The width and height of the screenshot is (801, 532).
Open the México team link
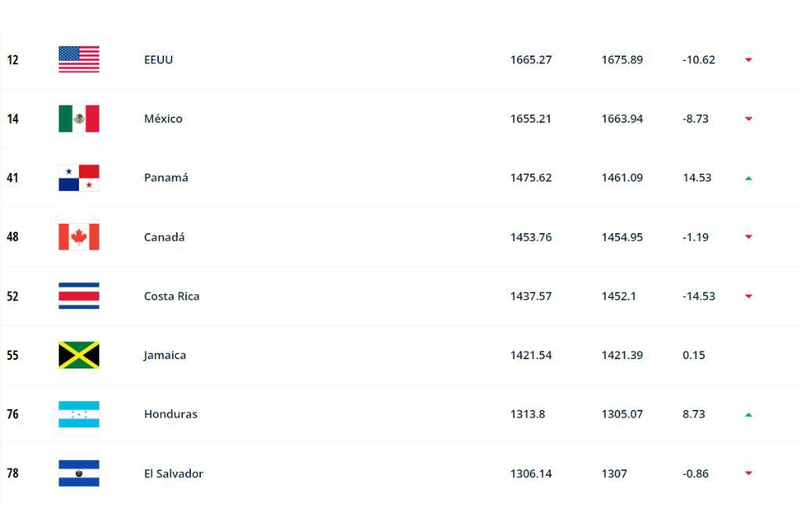point(163,119)
